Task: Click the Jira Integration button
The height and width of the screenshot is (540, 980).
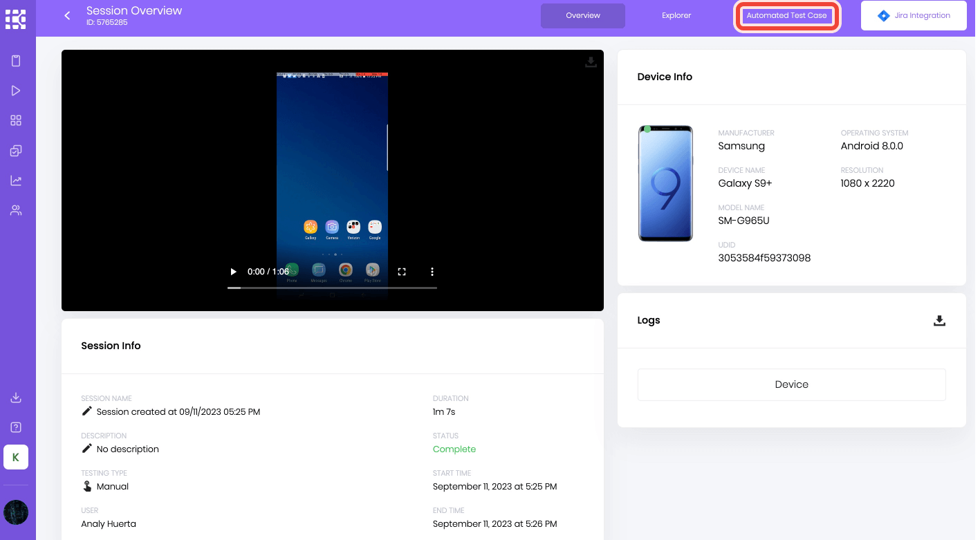Action: (x=913, y=15)
